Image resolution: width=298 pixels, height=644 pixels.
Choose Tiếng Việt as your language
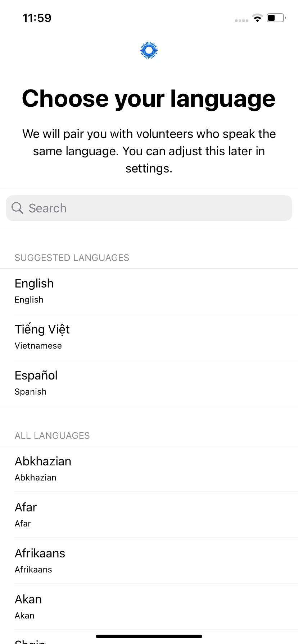point(149,337)
